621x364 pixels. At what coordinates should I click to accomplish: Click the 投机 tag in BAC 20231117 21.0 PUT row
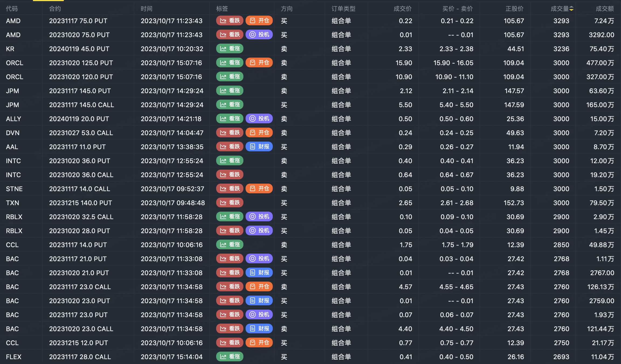pyautogui.click(x=259, y=259)
